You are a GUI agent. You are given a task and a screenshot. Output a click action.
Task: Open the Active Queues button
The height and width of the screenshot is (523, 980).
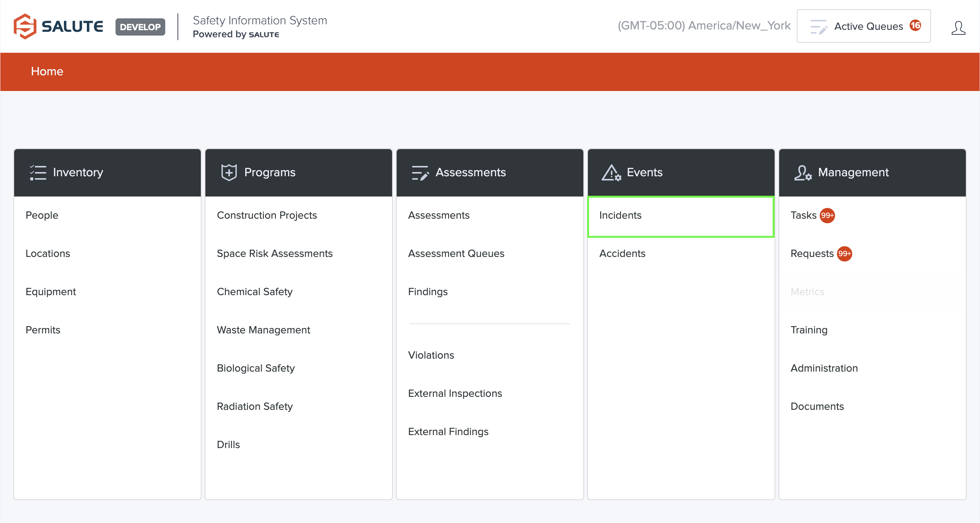pos(863,26)
